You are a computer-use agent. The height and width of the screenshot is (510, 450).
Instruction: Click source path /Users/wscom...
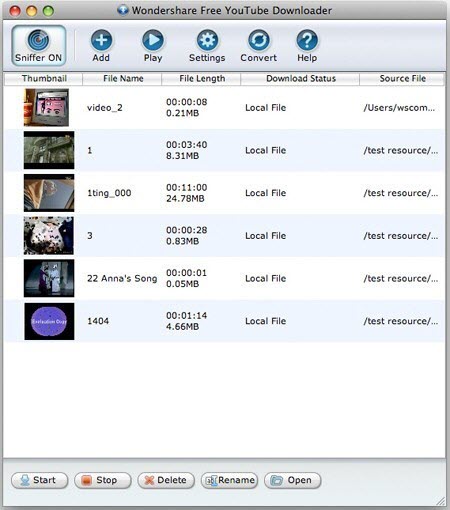399,108
